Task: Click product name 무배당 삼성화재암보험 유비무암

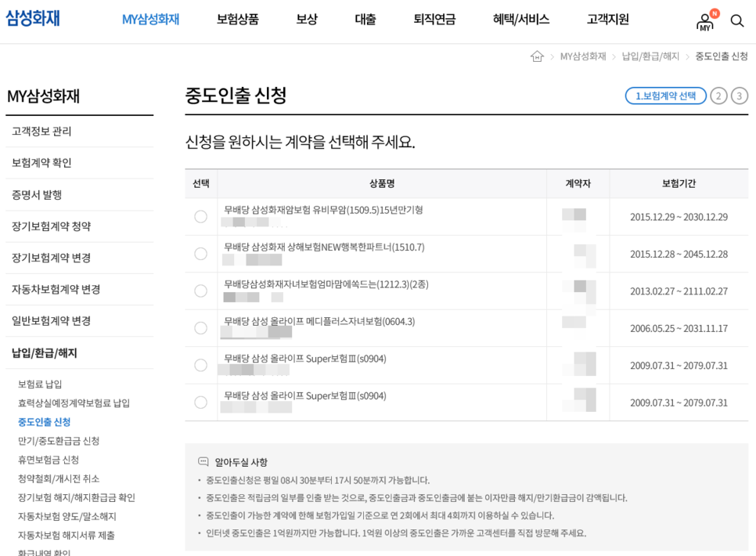Action: coord(323,210)
